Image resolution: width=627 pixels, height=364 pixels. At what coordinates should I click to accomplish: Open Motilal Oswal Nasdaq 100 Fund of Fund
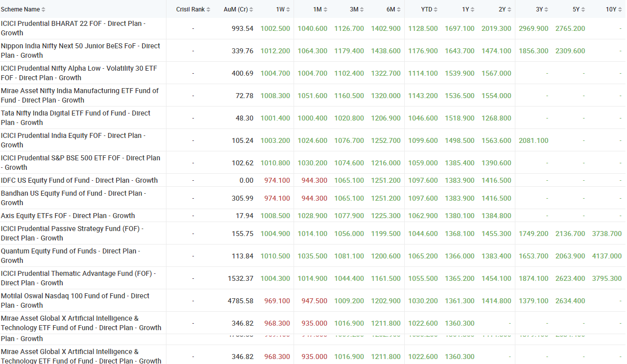coord(75,301)
